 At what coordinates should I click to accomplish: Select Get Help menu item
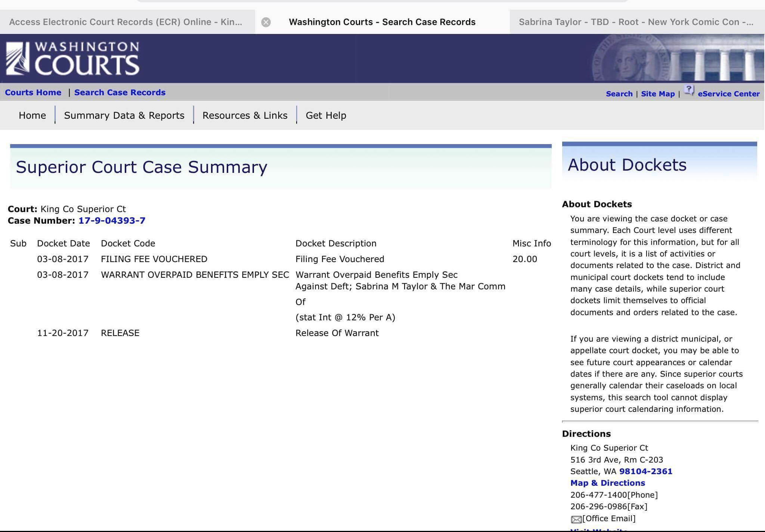click(326, 115)
